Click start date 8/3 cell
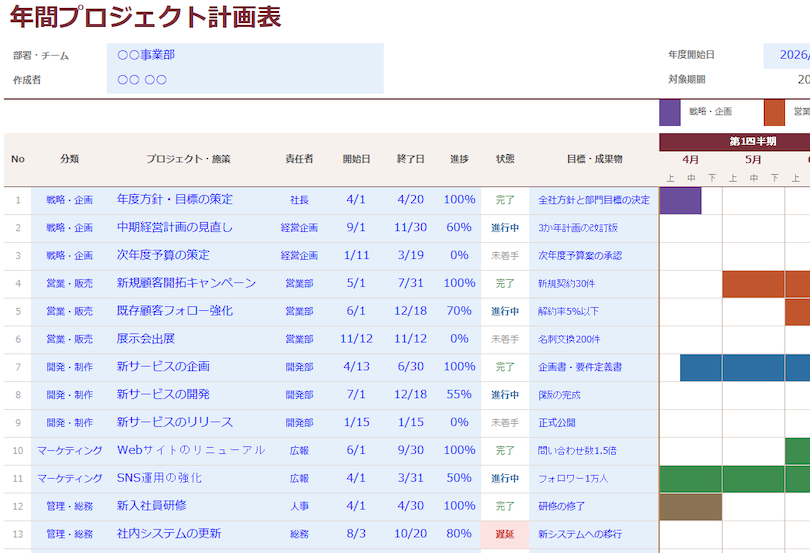The image size is (810, 553). pyautogui.click(x=356, y=535)
